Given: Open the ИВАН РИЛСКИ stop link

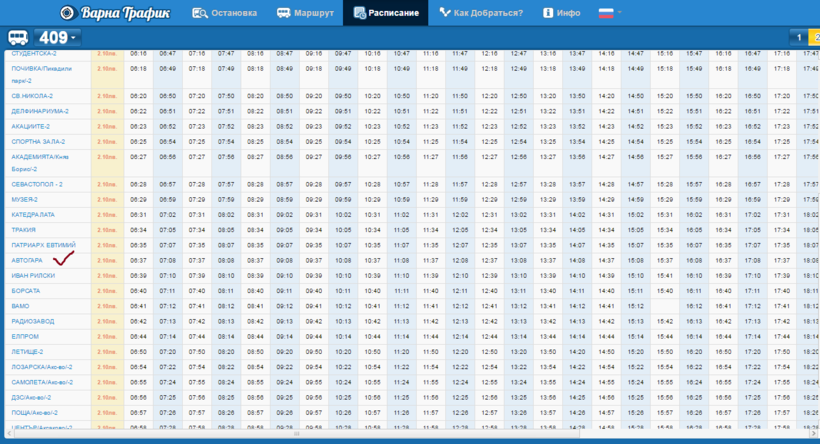Looking at the screenshot, I should click(33, 275).
